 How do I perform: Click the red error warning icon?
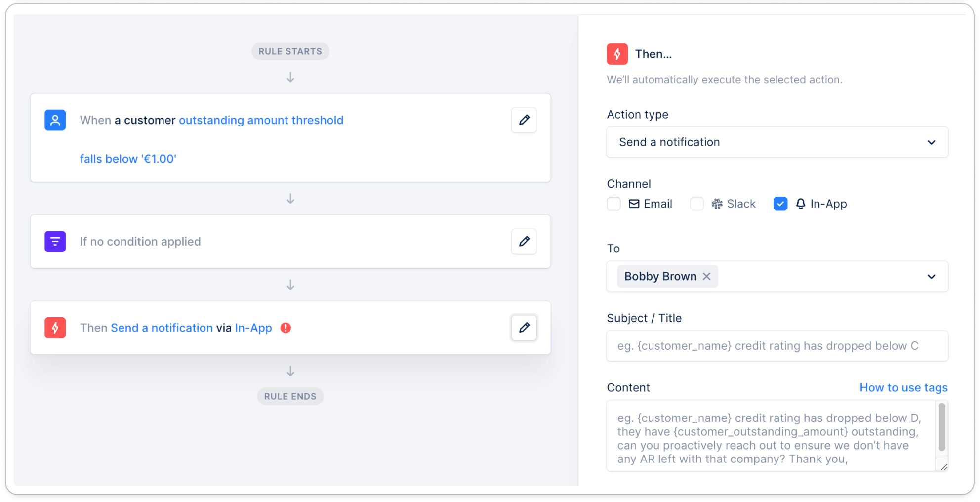286,328
